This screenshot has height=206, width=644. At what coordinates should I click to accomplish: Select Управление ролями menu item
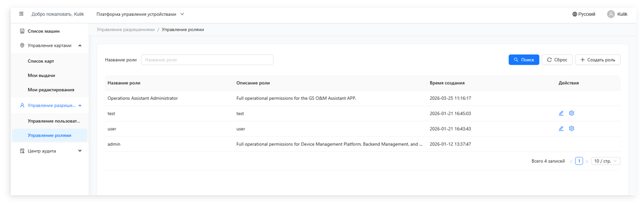click(x=50, y=136)
